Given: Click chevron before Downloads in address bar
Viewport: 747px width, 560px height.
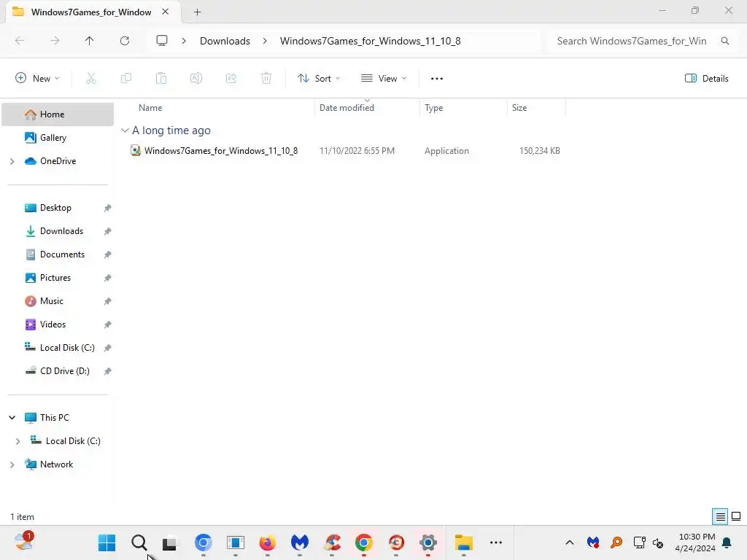Looking at the screenshot, I should [x=184, y=41].
